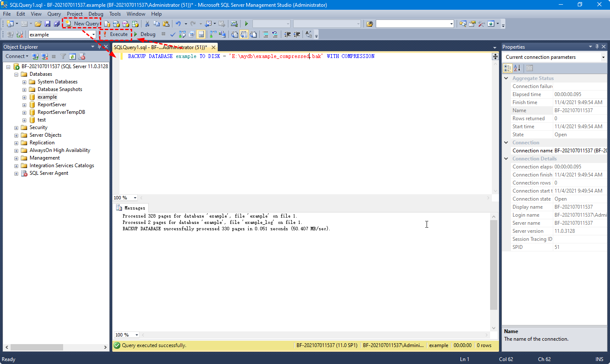Click the Debug button

[145, 34]
